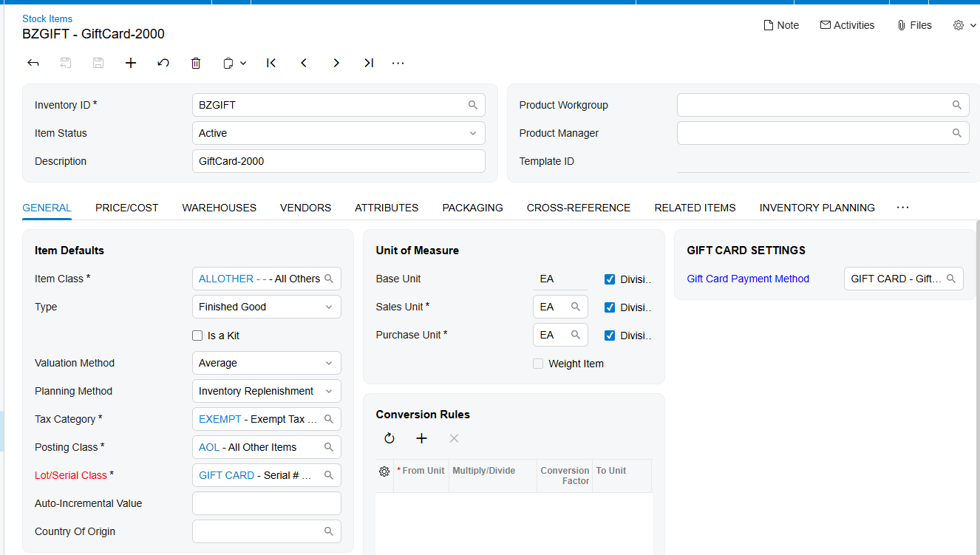Image resolution: width=980 pixels, height=555 pixels.
Task: Open the clipboard copy-paste dropdown
Action: pos(234,63)
